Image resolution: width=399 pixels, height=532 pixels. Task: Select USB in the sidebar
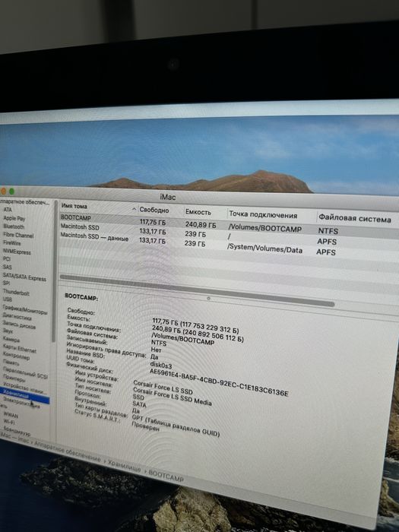coord(8,299)
